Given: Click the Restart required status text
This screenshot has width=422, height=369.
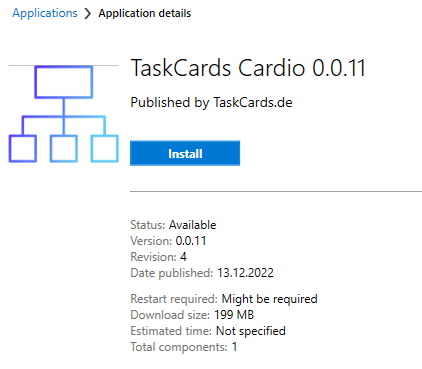Looking at the screenshot, I should click(x=269, y=299).
